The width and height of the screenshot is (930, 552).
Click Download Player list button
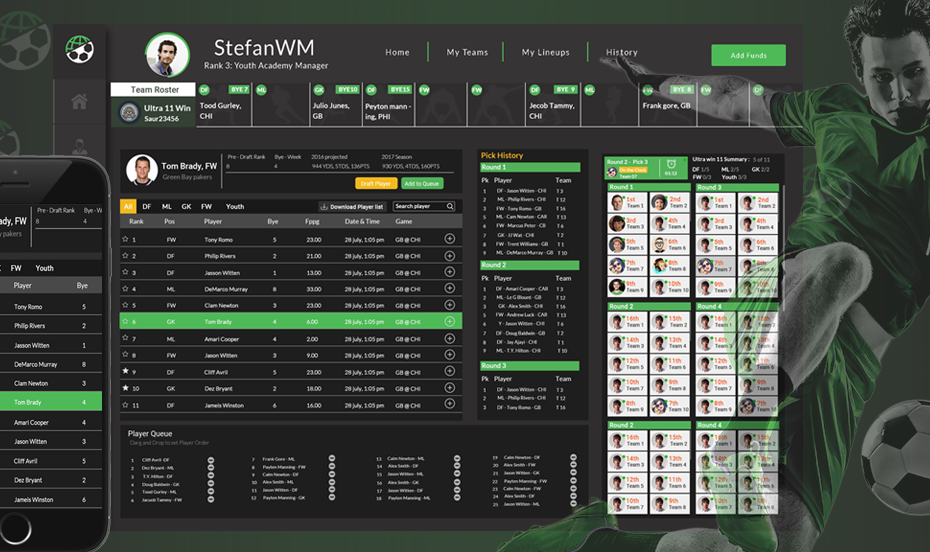pyautogui.click(x=352, y=206)
